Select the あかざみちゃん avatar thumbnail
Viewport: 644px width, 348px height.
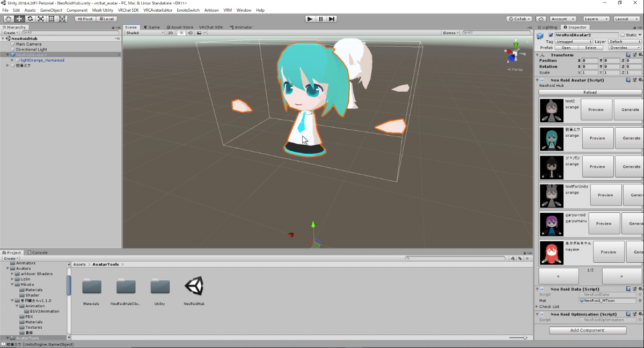551,252
